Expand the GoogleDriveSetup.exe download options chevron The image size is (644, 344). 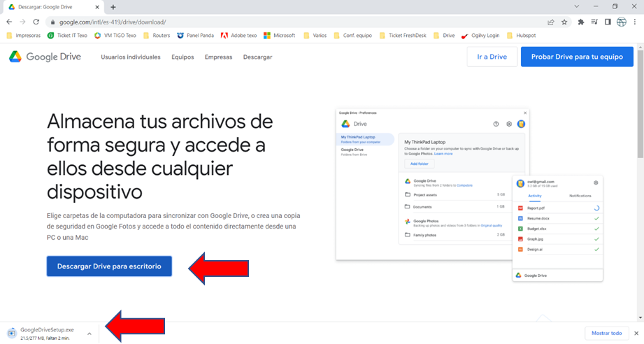click(89, 334)
